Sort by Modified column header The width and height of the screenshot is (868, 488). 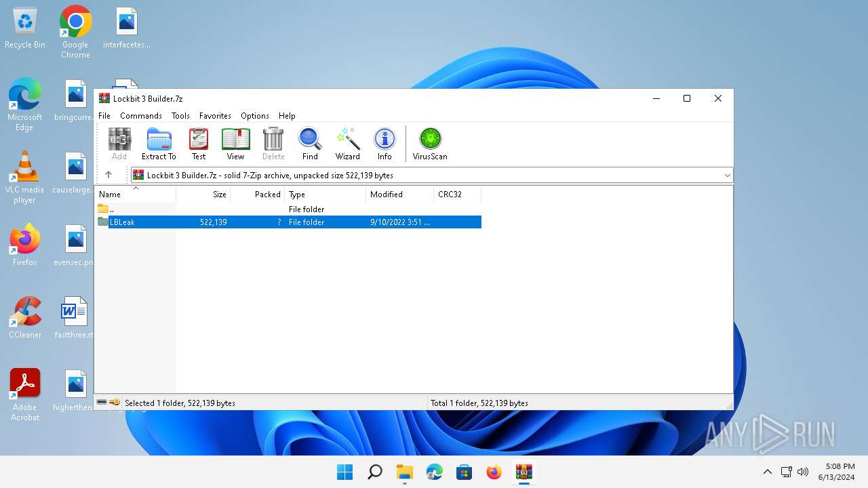click(400, 195)
